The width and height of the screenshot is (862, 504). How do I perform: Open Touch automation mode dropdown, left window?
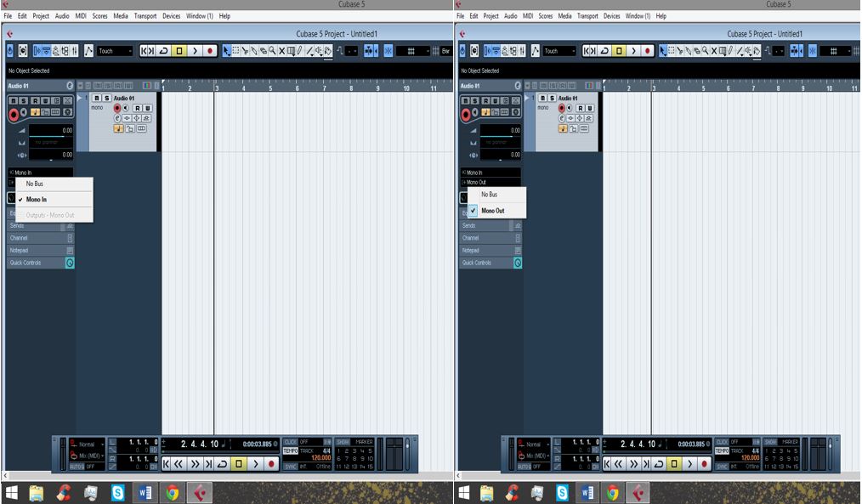[116, 50]
